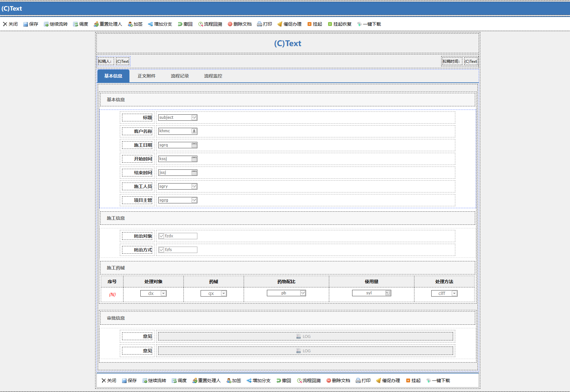Open the person picker icon in khmc field
The width and height of the screenshot is (570, 392).
[194, 131]
